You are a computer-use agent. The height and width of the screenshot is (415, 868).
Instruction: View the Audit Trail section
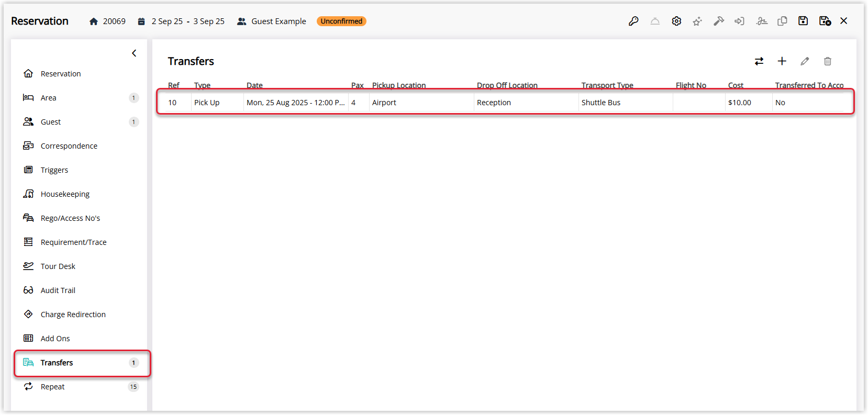click(79, 290)
